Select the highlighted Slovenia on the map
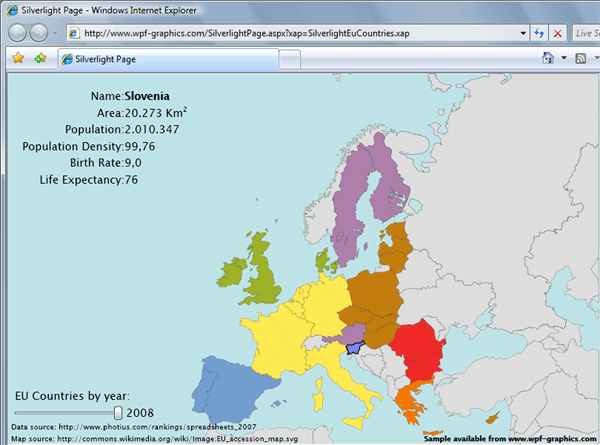The image size is (600, 445). 351,347
